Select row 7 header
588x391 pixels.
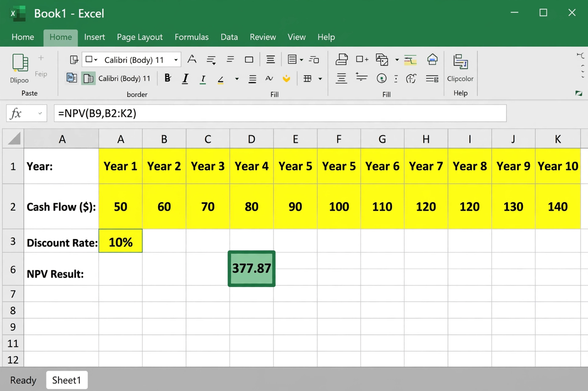click(13, 294)
